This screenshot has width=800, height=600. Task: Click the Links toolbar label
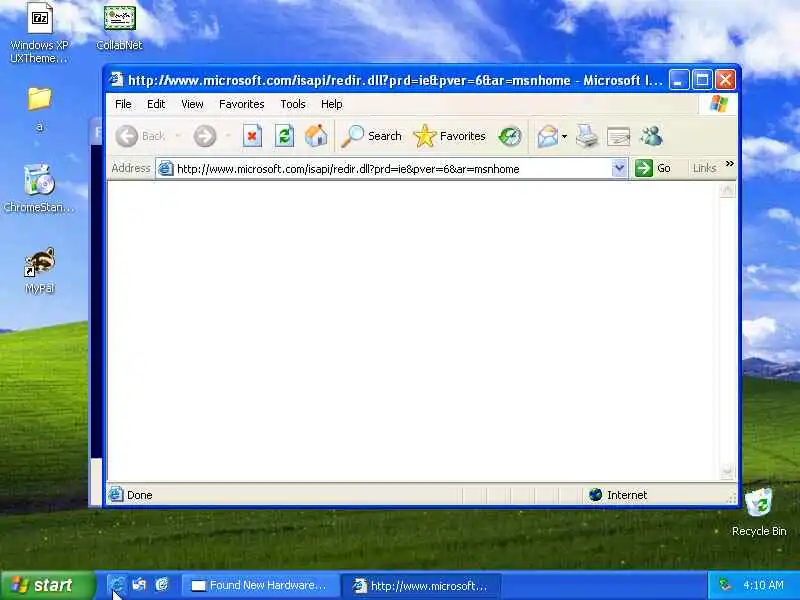[x=704, y=168]
